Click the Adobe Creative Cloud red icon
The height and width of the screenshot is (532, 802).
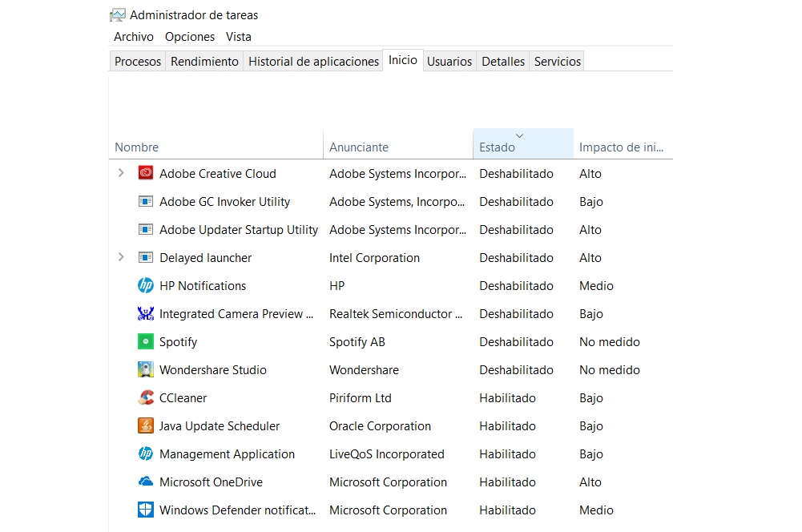pyautogui.click(x=145, y=173)
